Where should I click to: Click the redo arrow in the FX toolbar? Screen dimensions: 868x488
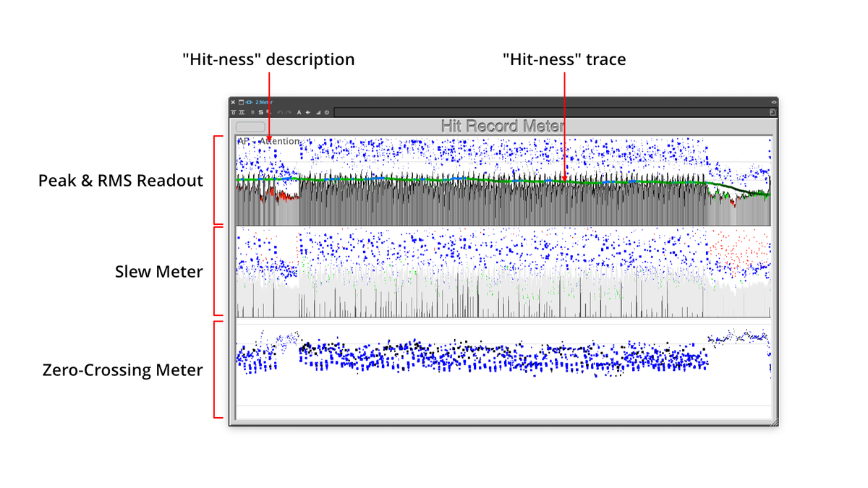[x=288, y=112]
